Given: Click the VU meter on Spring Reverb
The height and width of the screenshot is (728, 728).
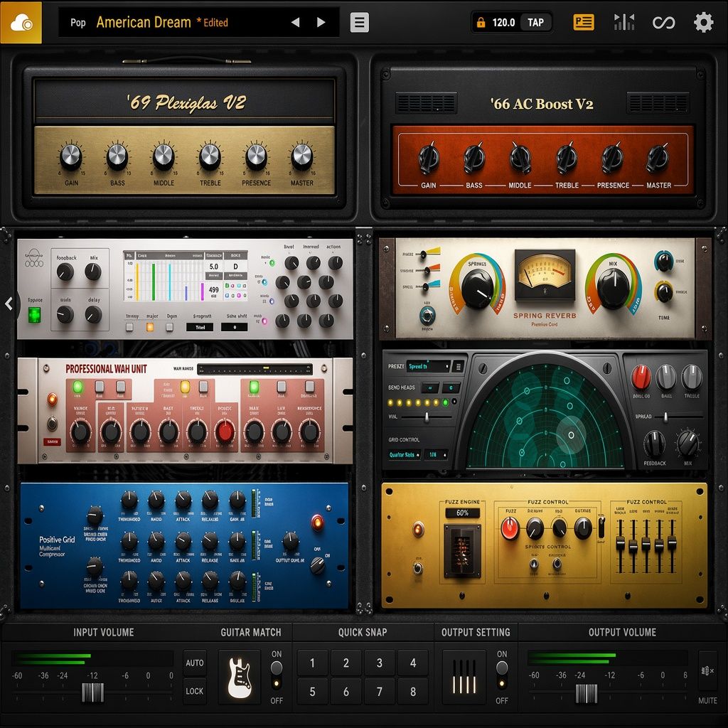Looking at the screenshot, I should pyautogui.click(x=545, y=274).
